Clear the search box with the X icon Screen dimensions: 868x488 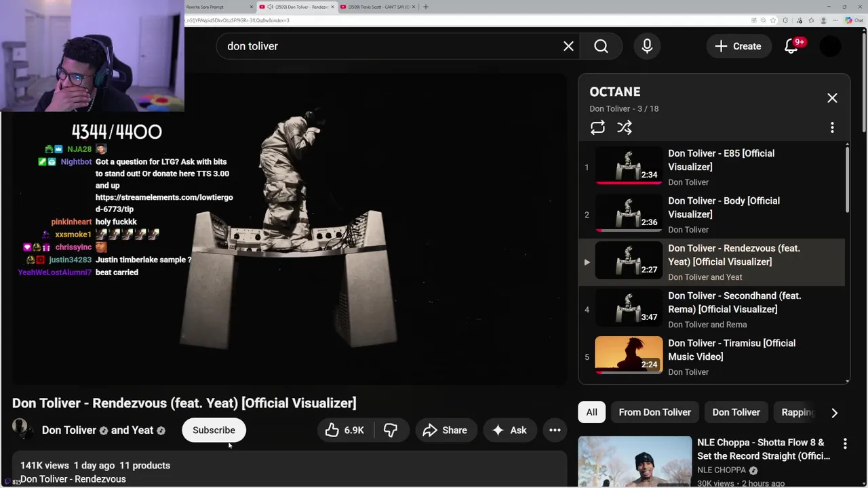pyautogui.click(x=568, y=46)
